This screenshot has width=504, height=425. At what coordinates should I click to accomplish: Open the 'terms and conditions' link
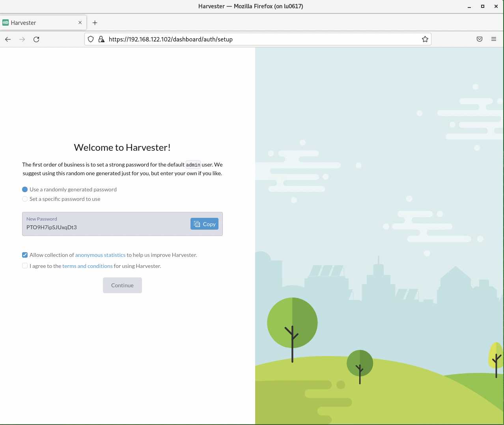88,266
